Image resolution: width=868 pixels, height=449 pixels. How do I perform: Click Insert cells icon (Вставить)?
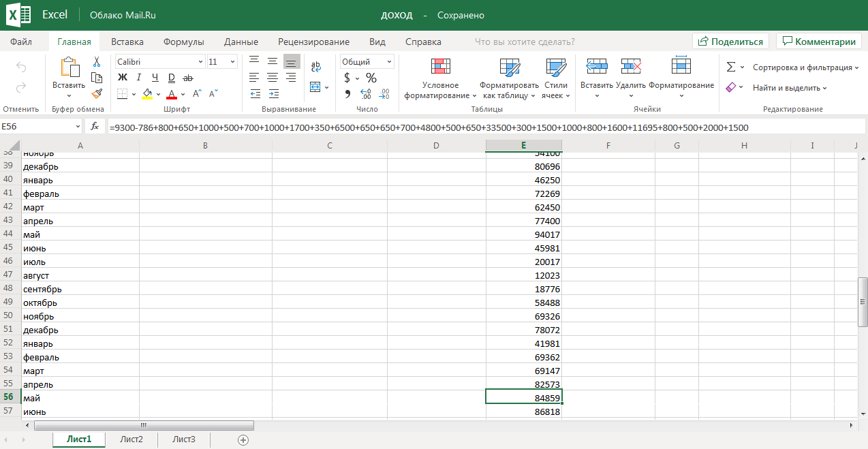coord(597,66)
